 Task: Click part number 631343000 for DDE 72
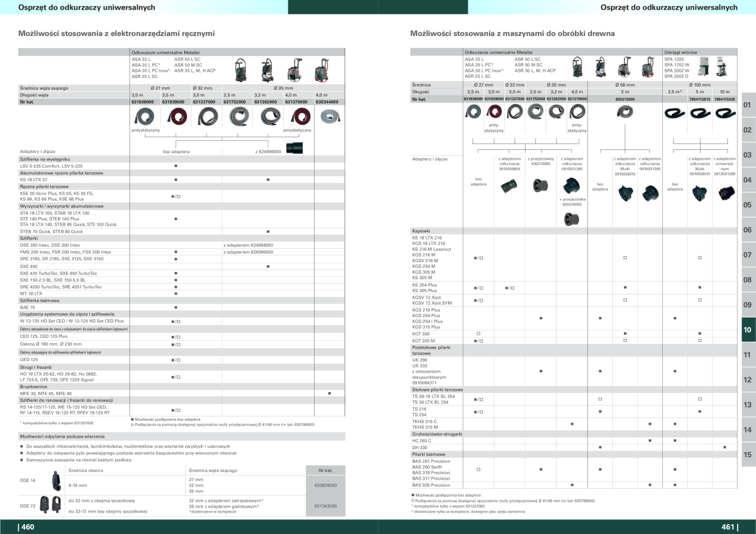[x=325, y=506]
